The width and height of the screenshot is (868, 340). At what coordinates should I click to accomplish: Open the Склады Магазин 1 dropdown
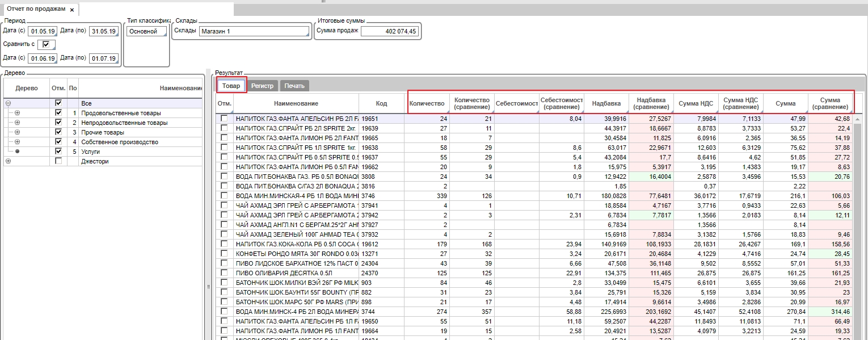pyautogui.click(x=254, y=31)
